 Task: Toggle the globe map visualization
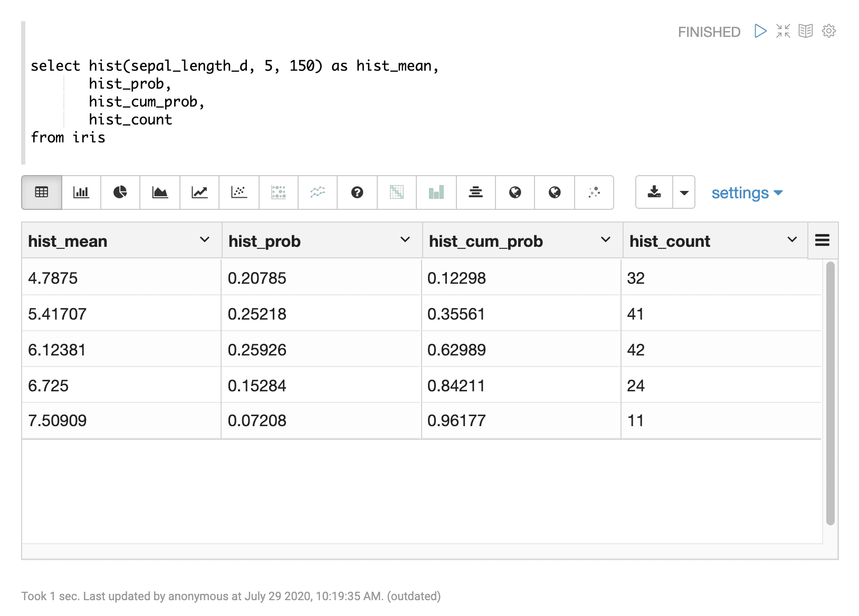point(514,192)
